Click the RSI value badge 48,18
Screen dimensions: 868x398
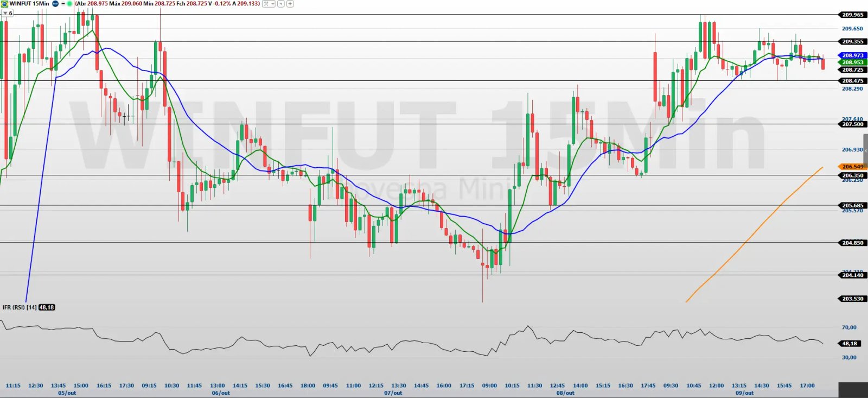pyautogui.click(x=47, y=307)
